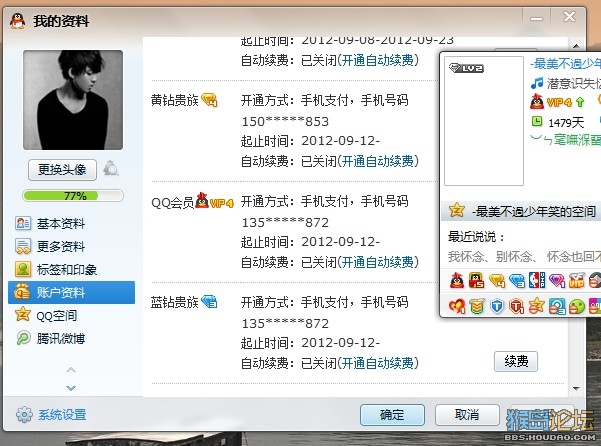Minimize the 我的资料 window
The image size is (601, 446).
536,18
